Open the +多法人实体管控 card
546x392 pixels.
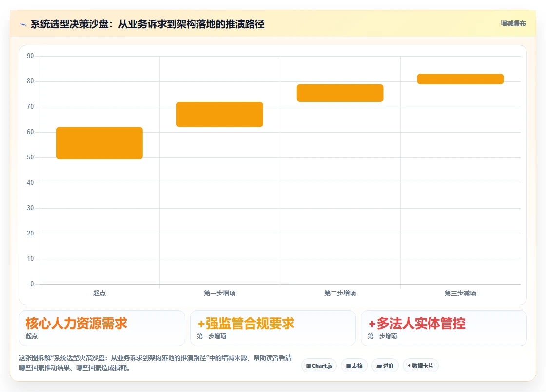pos(444,328)
